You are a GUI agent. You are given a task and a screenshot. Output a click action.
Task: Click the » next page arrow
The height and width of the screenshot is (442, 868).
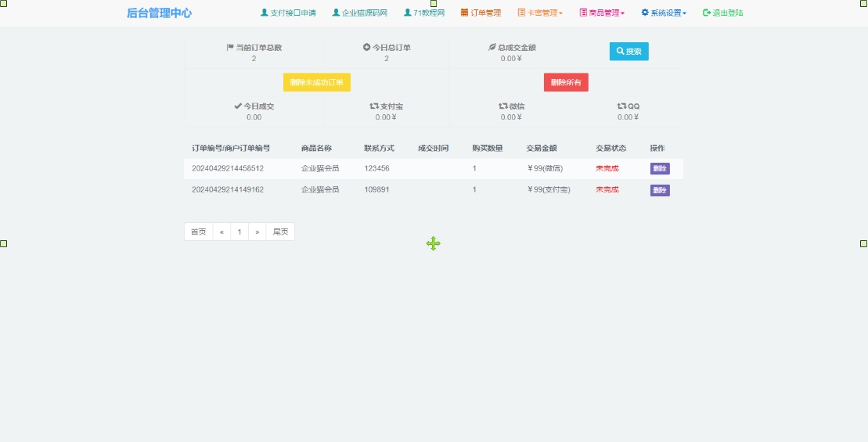(x=257, y=232)
